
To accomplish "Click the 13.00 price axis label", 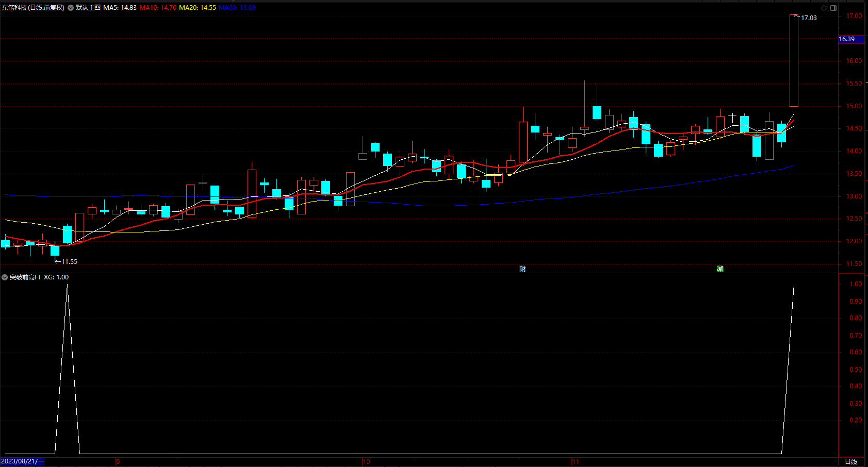I will [x=854, y=196].
